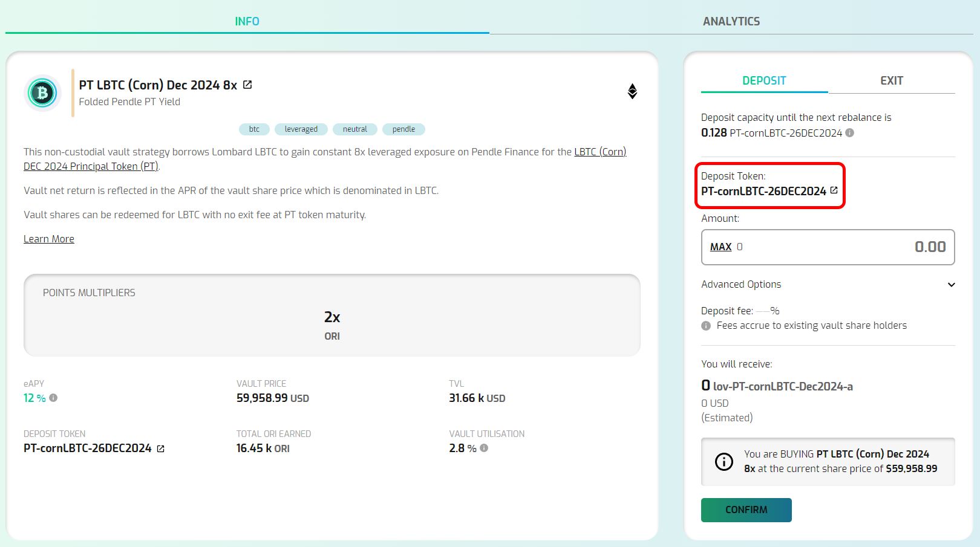Open external link next to bottom PT-cornLBTC-26DEC2024
980x547 pixels.
tap(161, 448)
